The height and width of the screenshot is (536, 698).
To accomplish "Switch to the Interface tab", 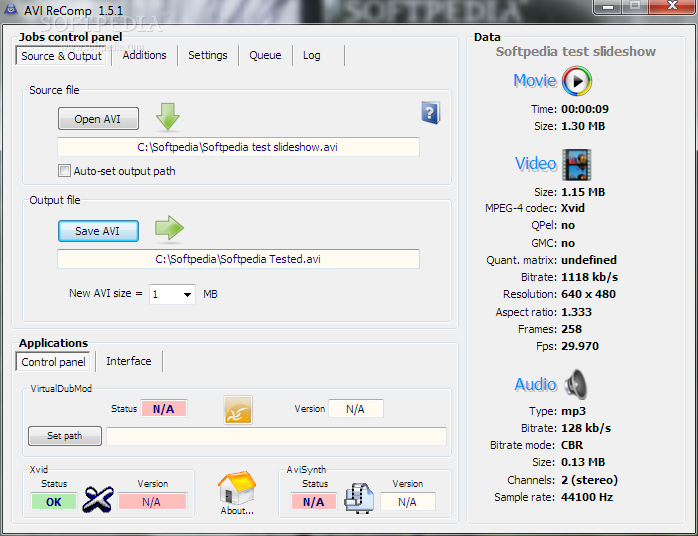I will [129, 361].
